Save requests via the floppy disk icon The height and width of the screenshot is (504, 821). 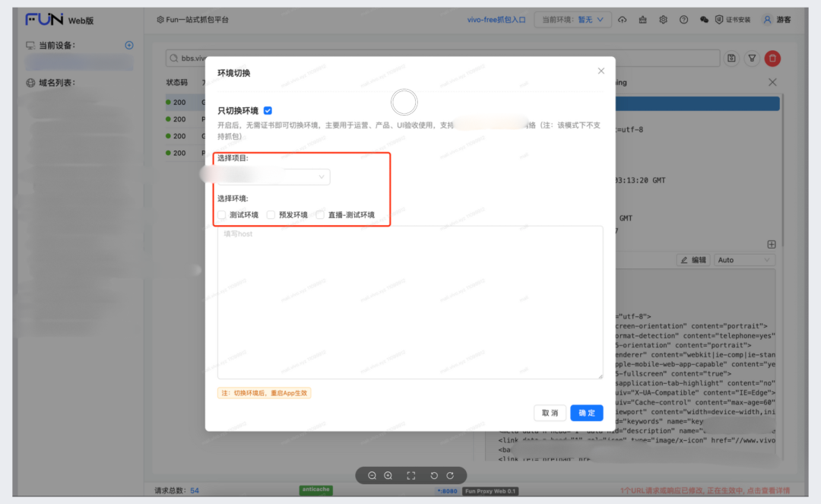731,58
